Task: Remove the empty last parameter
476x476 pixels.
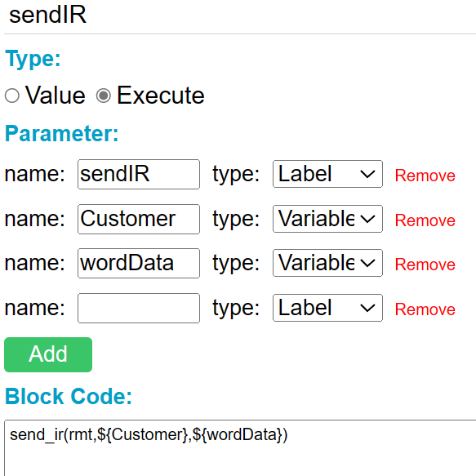Action: [425, 309]
